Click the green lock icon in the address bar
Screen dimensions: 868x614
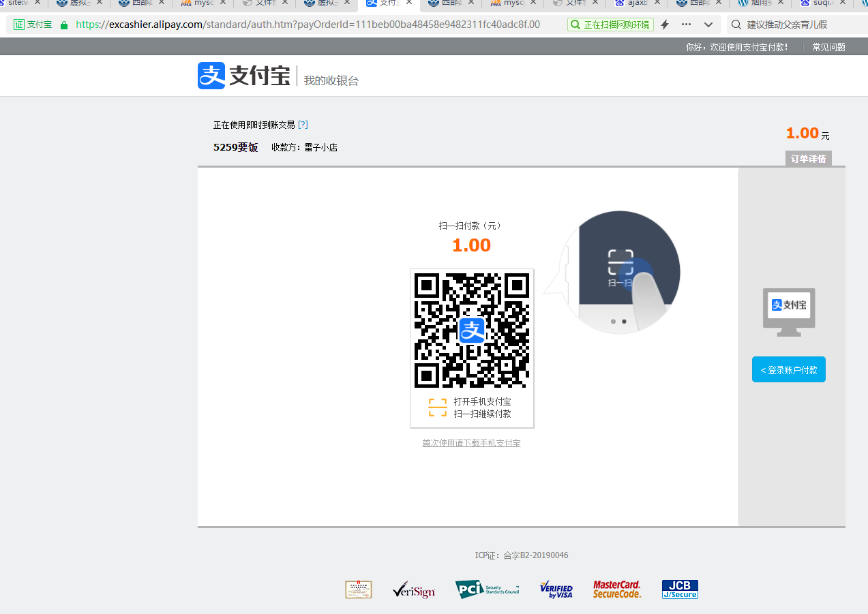click(x=64, y=25)
